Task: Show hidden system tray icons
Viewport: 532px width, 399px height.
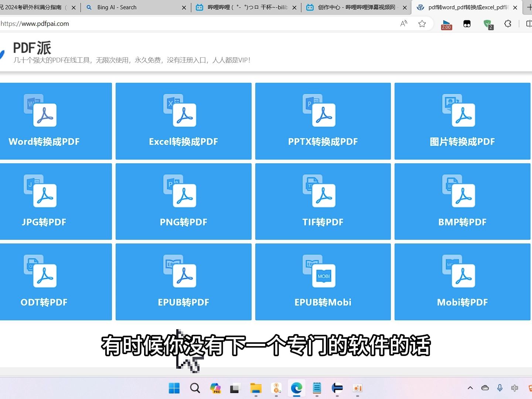Action: [x=470, y=388]
